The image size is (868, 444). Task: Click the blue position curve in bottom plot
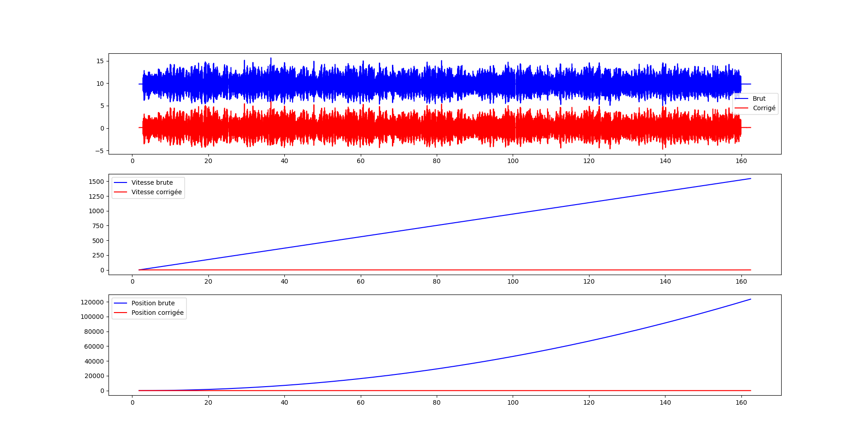(x=589, y=341)
